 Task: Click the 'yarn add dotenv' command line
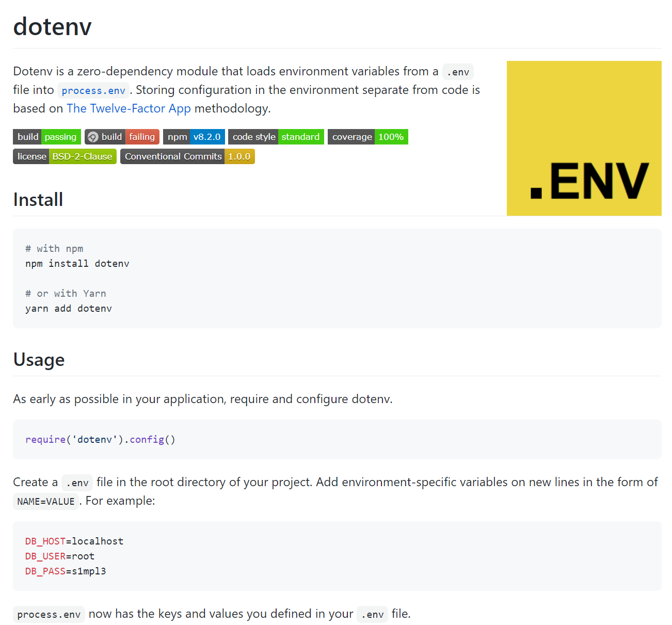coord(69,309)
